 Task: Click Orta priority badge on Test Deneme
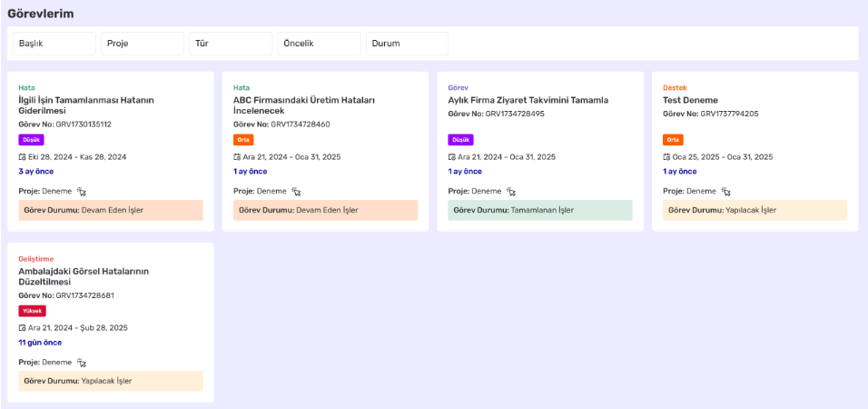tap(673, 140)
